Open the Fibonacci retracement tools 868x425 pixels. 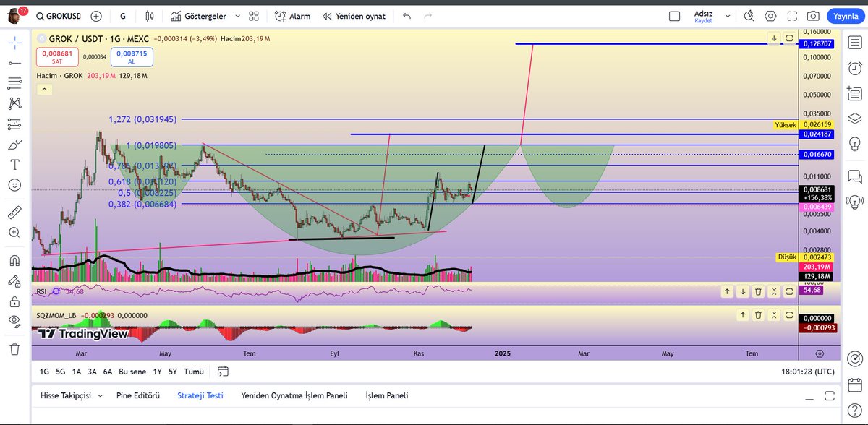(14, 83)
